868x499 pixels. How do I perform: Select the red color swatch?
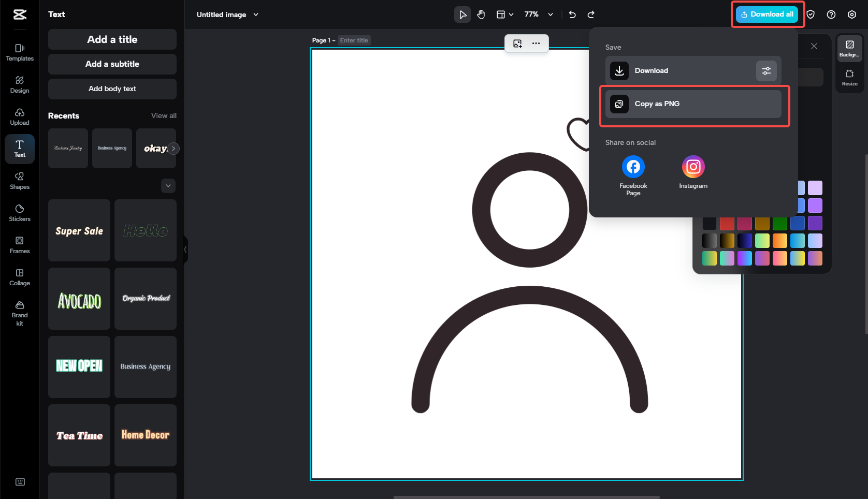pos(727,223)
